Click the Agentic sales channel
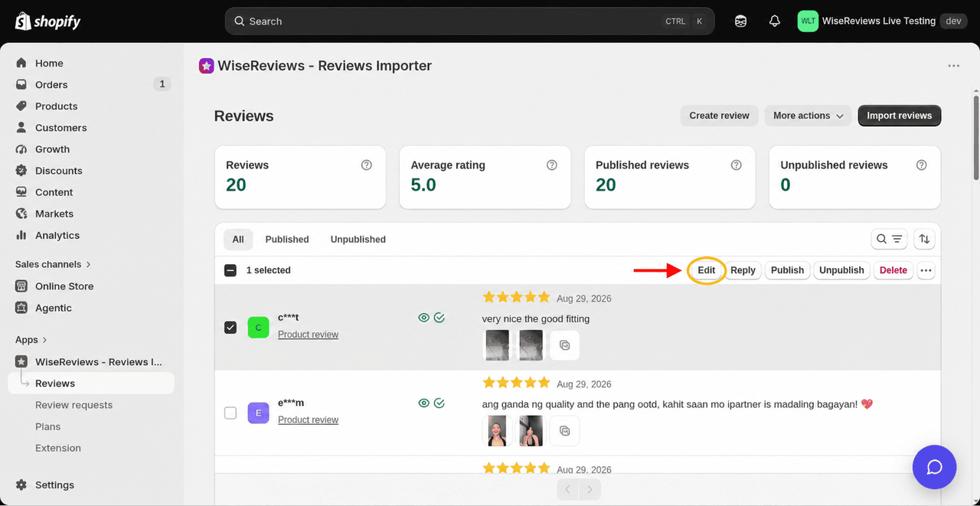The width and height of the screenshot is (980, 506). click(54, 308)
